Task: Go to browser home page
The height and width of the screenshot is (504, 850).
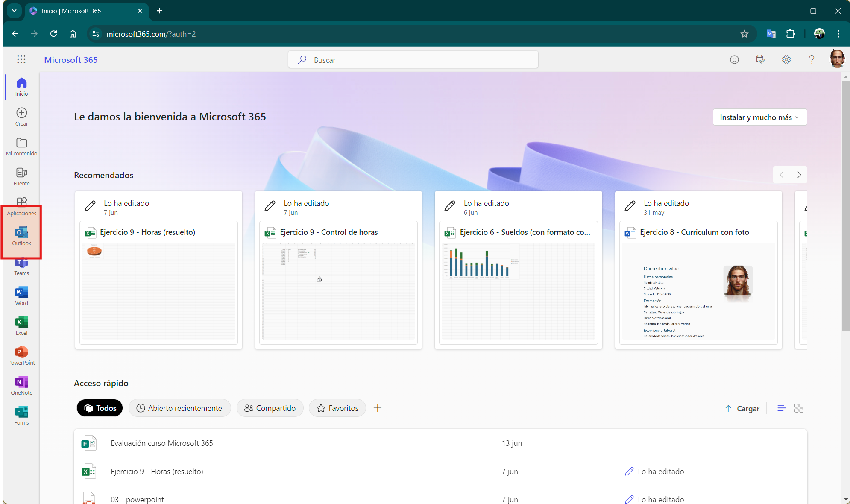Action: (73, 34)
